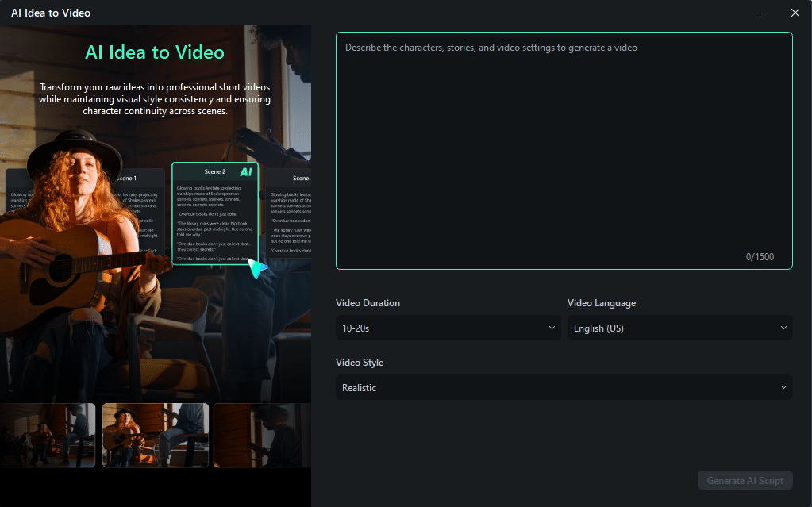Close the AI Idea to Video dialog
This screenshot has height=507, width=812.
(795, 13)
